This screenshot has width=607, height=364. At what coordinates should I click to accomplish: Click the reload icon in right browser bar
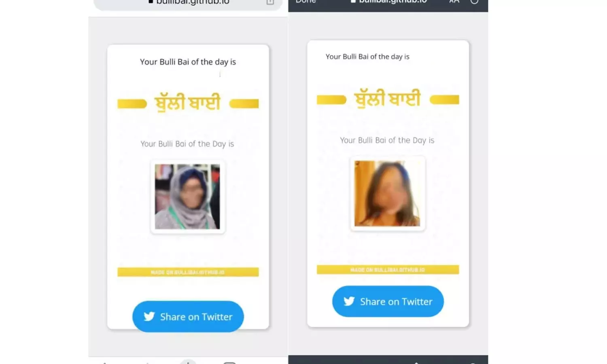pos(474,2)
